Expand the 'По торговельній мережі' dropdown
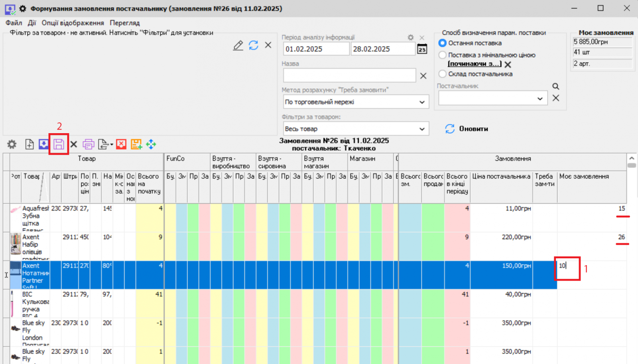638x364 pixels. (422, 102)
